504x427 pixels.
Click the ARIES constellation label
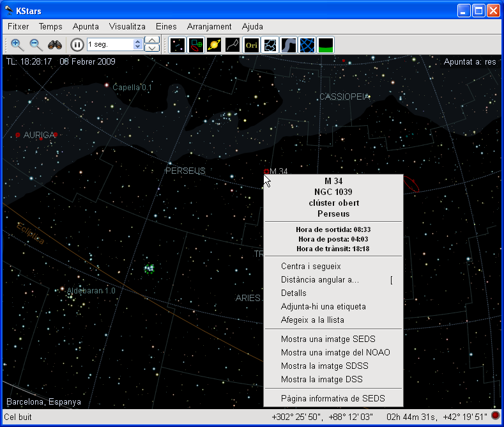pos(248,298)
